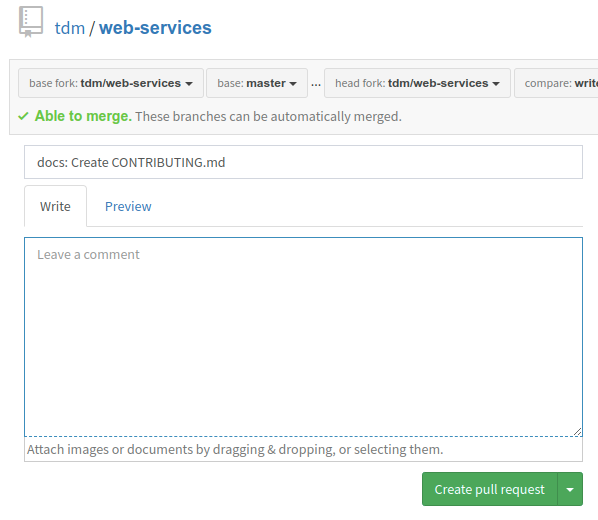
Task: Click the textarea resize handle corner
Action: [x=577, y=431]
